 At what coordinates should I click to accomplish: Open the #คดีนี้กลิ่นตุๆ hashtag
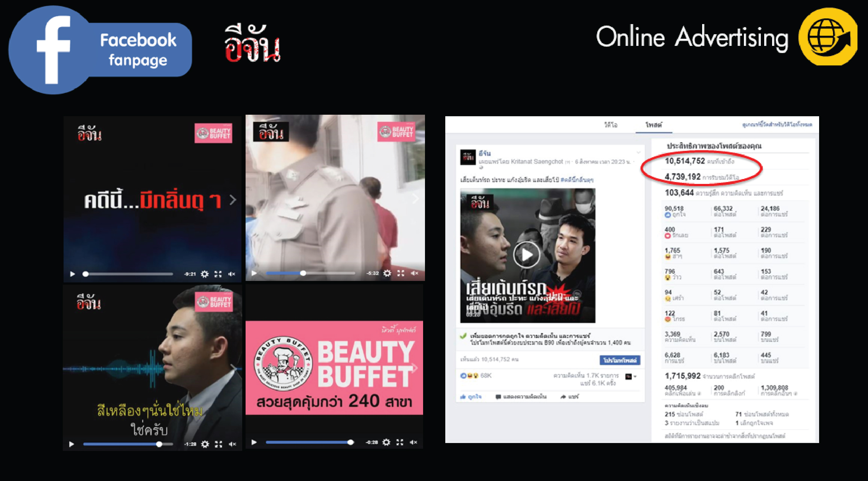577,180
